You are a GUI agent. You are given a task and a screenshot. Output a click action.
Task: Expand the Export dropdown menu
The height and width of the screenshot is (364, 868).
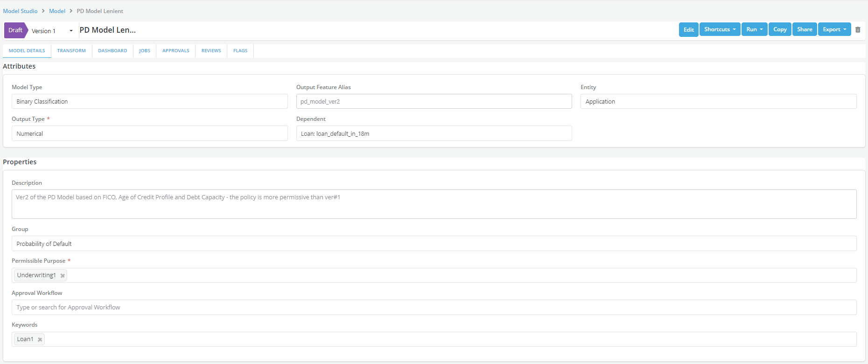834,29
